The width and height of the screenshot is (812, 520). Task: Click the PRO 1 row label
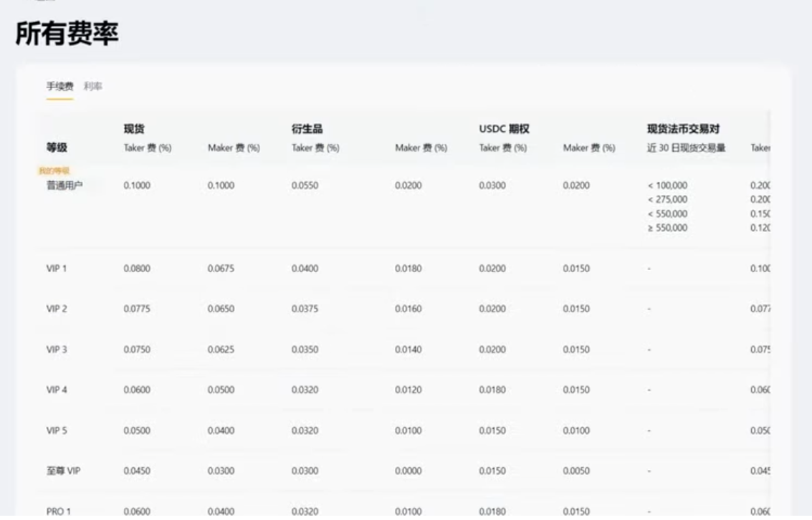[59, 511]
